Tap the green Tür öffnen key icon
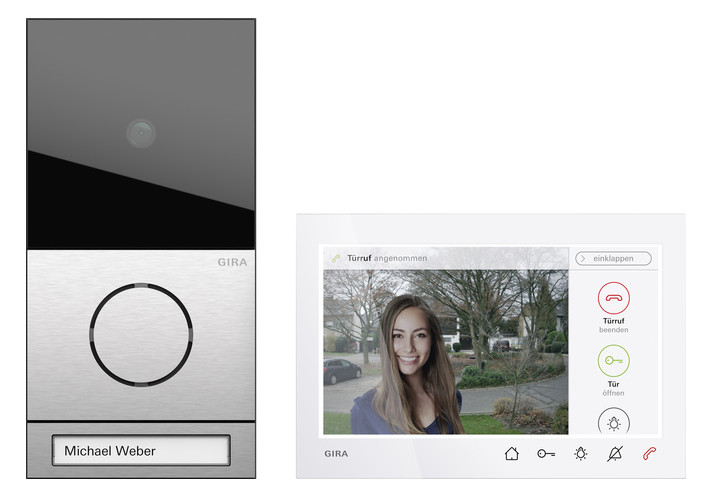This screenshot has height=497, width=712. (613, 360)
